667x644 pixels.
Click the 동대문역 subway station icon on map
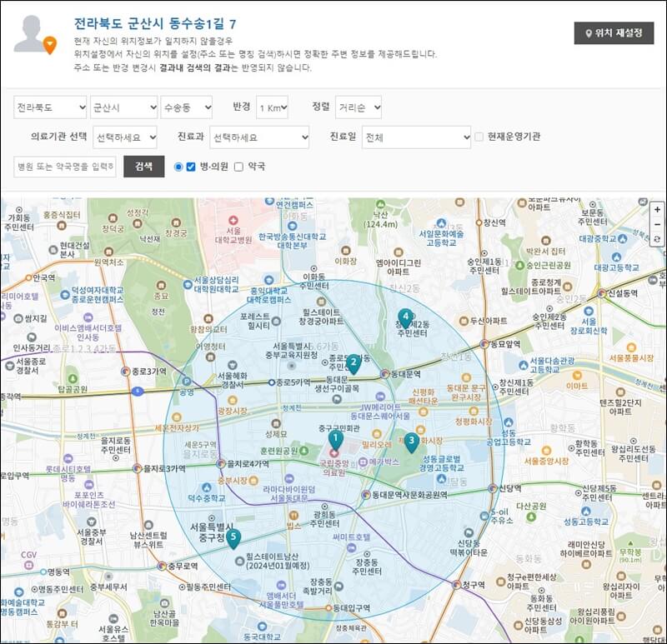385,375
